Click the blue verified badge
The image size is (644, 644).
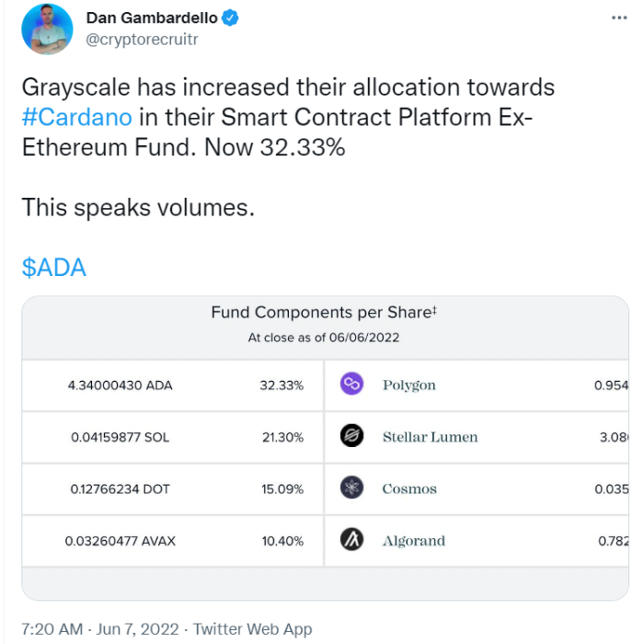[230, 18]
